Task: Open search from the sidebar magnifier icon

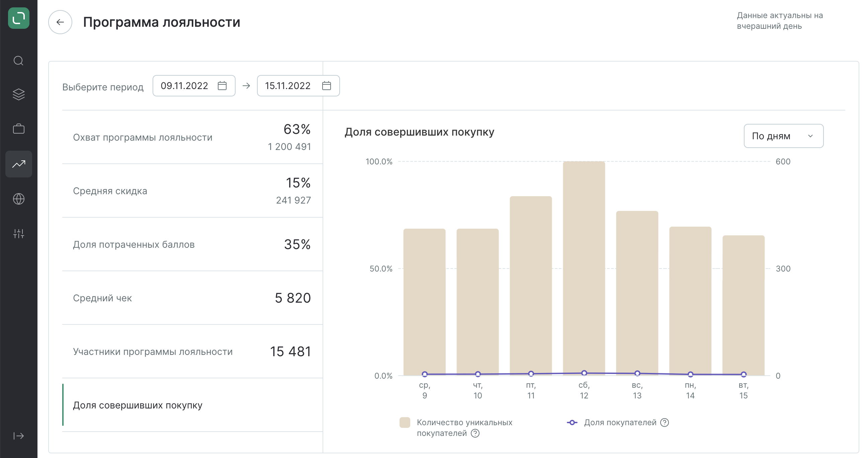Action: (x=18, y=61)
